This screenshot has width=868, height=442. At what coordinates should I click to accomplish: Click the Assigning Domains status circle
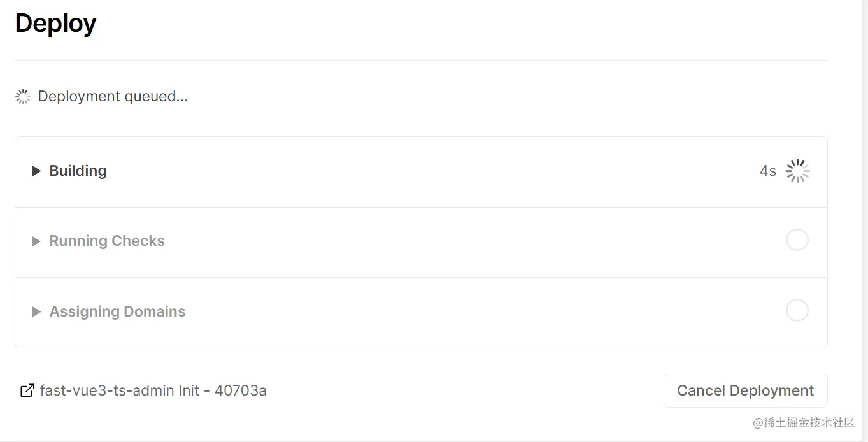click(797, 310)
